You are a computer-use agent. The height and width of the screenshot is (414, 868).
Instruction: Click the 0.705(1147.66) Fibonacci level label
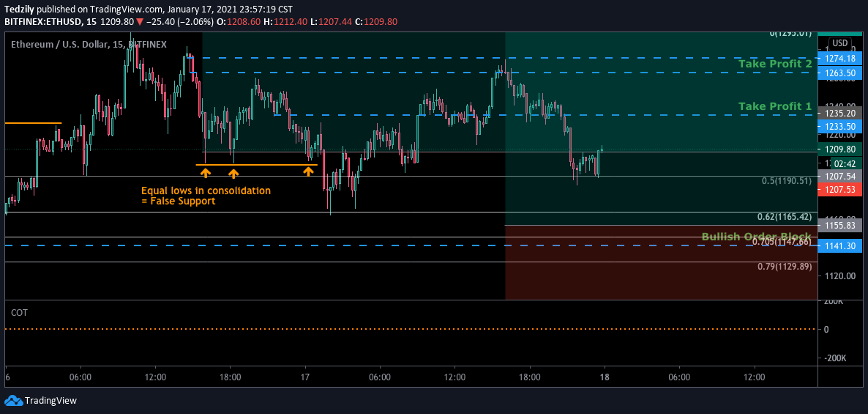[782, 242]
